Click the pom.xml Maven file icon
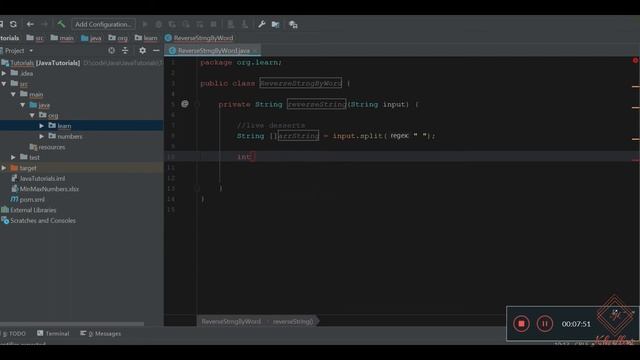The height and width of the screenshot is (360, 640). coord(14,199)
